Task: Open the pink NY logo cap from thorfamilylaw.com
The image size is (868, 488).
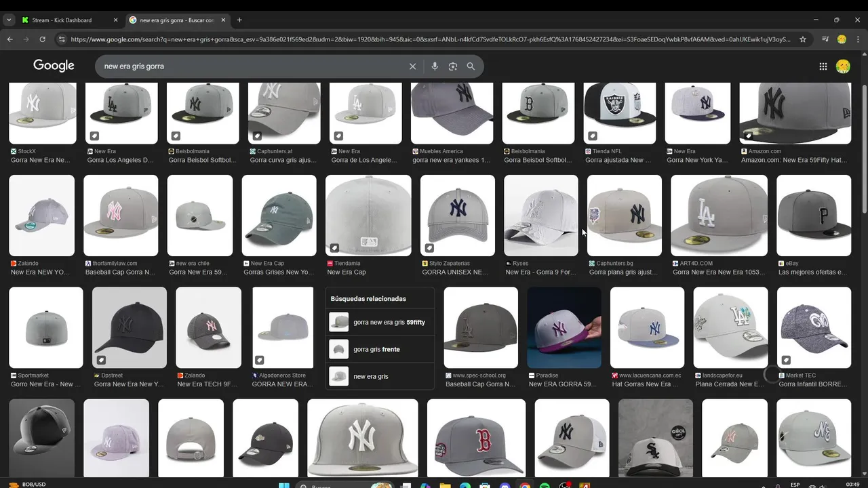Action: coord(121,216)
